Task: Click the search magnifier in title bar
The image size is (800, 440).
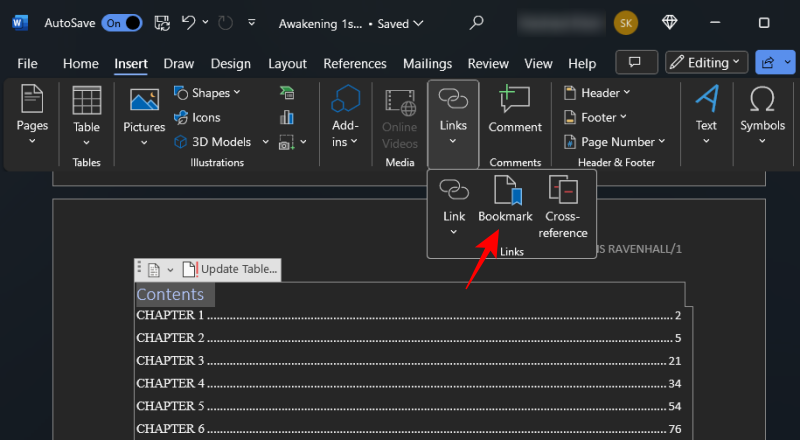Action: [x=478, y=22]
